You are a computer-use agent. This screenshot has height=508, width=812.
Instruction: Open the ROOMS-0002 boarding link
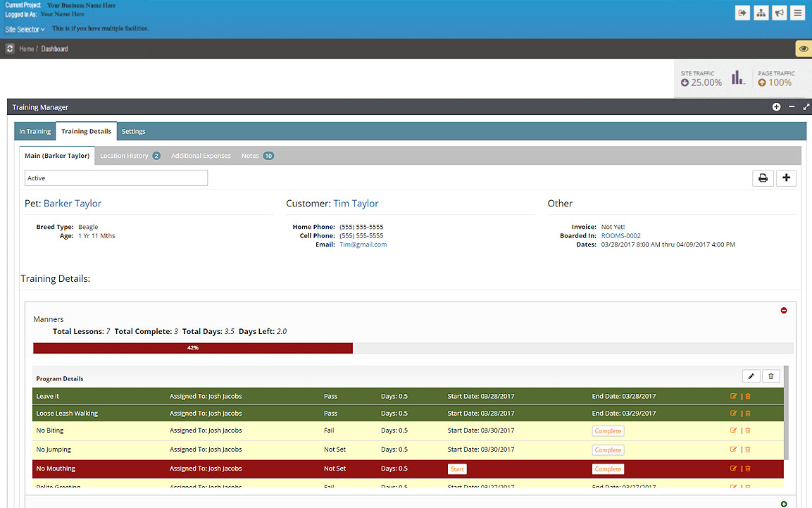coord(620,236)
